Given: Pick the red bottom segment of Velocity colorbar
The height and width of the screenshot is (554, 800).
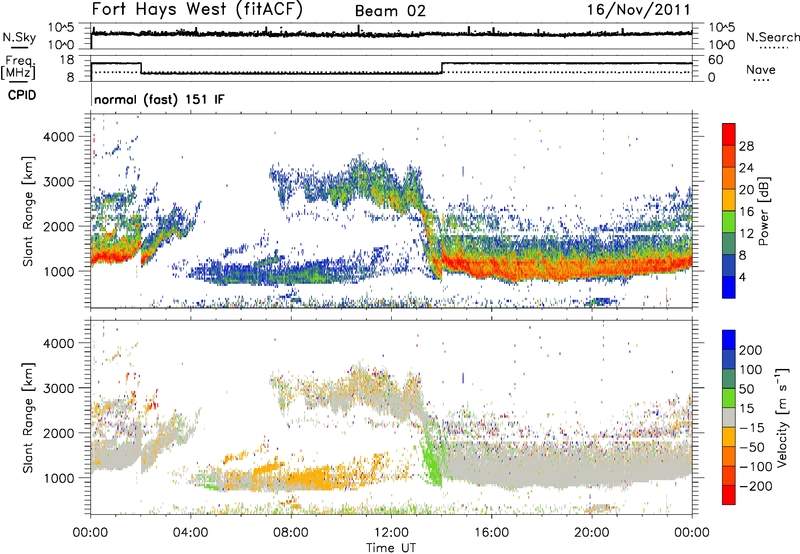Looking at the screenshot, I should (729, 495).
